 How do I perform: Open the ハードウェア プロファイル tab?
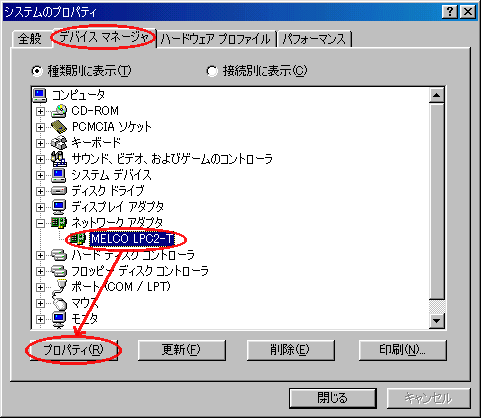point(216,39)
